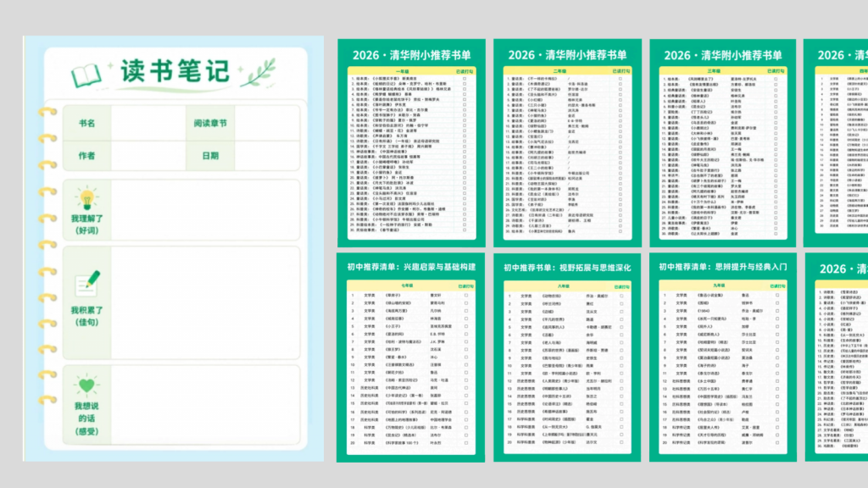Click the 一年级 column header
Screen dimensions: 868x488
tap(403, 71)
